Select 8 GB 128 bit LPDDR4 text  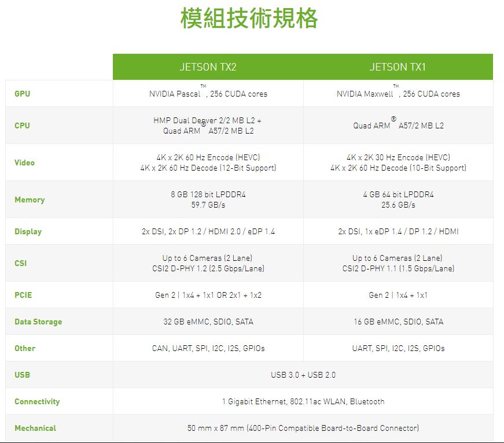point(208,194)
